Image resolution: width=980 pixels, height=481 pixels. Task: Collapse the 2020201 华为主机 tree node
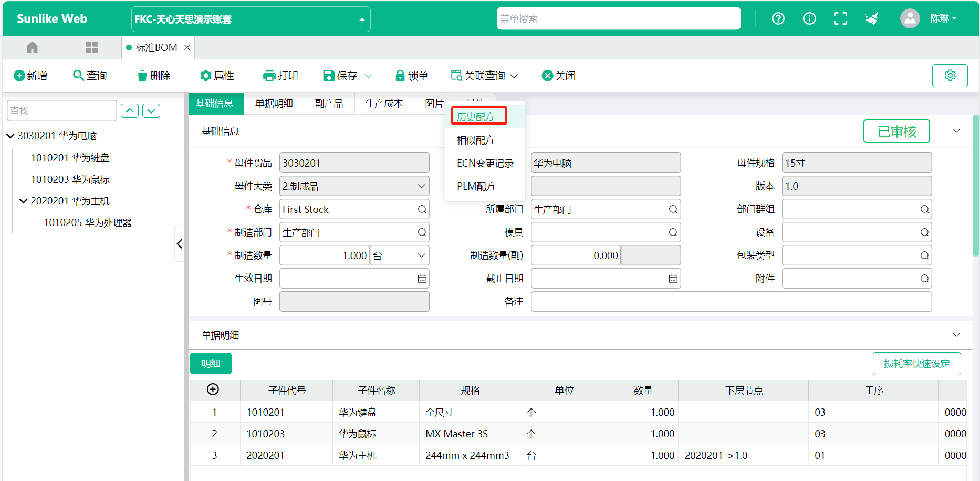tap(23, 201)
